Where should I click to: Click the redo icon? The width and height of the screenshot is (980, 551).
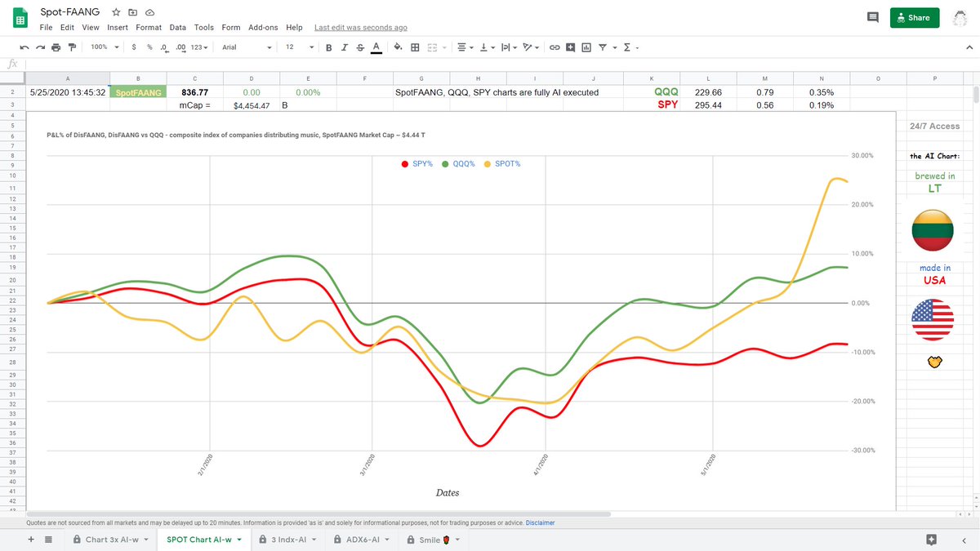pyautogui.click(x=40, y=47)
